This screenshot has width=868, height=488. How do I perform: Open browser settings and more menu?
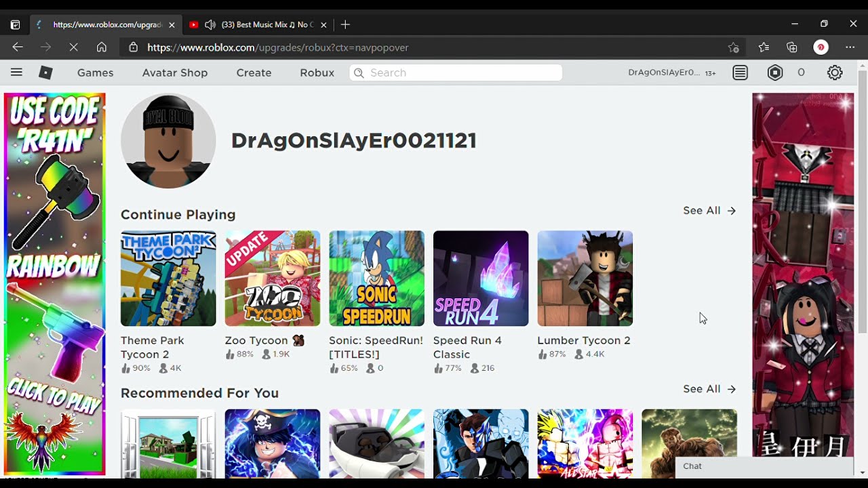point(850,47)
